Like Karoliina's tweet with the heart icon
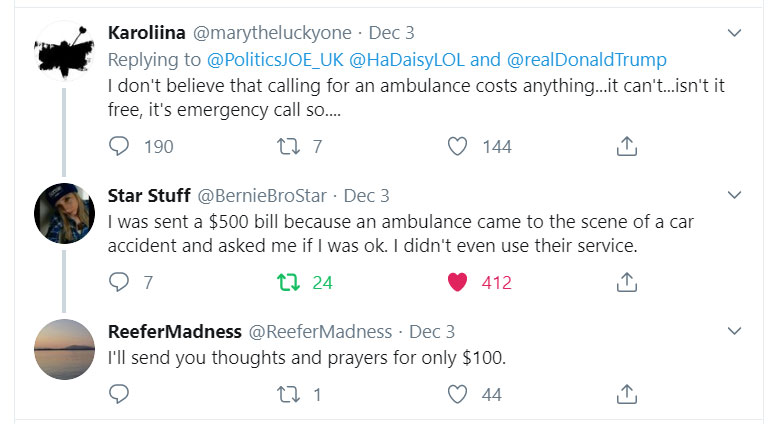The width and height of the screenshot is (778, 424). point(457,147)
